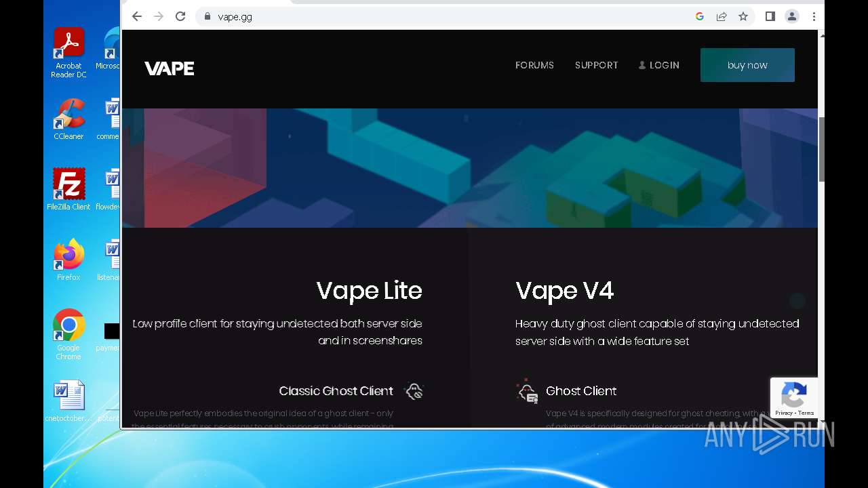Click the page vertical scrollbar thumb
Image resolution: width=868 pixels, height=488 pixels.
(821, 149)
